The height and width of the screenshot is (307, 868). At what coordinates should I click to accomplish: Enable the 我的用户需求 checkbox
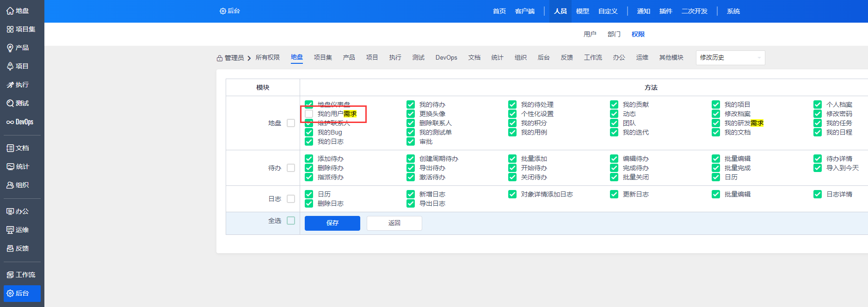pos(309,114)
